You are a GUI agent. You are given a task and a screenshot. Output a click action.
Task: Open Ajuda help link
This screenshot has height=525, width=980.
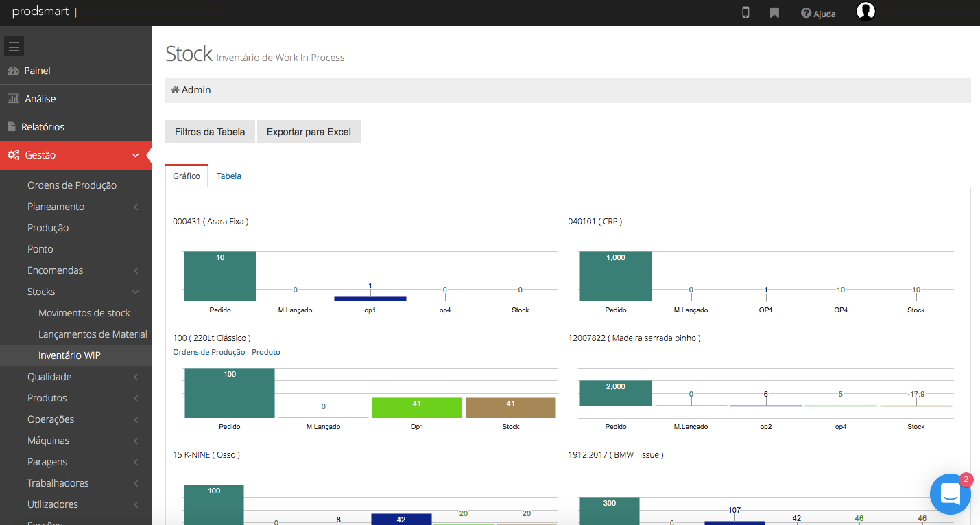tap(818, 13)
